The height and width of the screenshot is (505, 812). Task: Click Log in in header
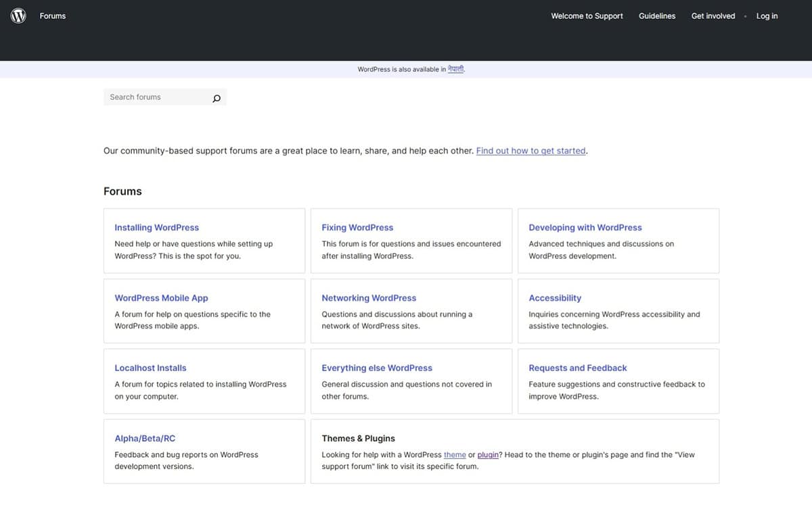pos(767,16)
